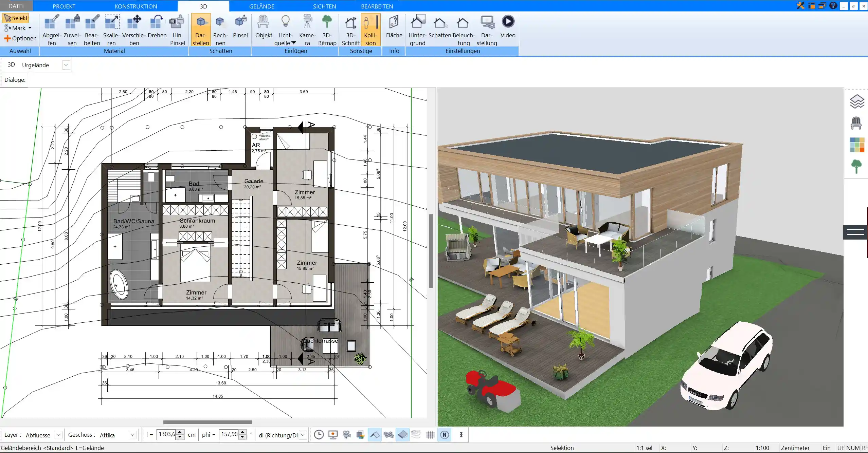The image size is (868, 453).
Task: Open the side panel hamburger handle
Action: (x=855, y=232)
